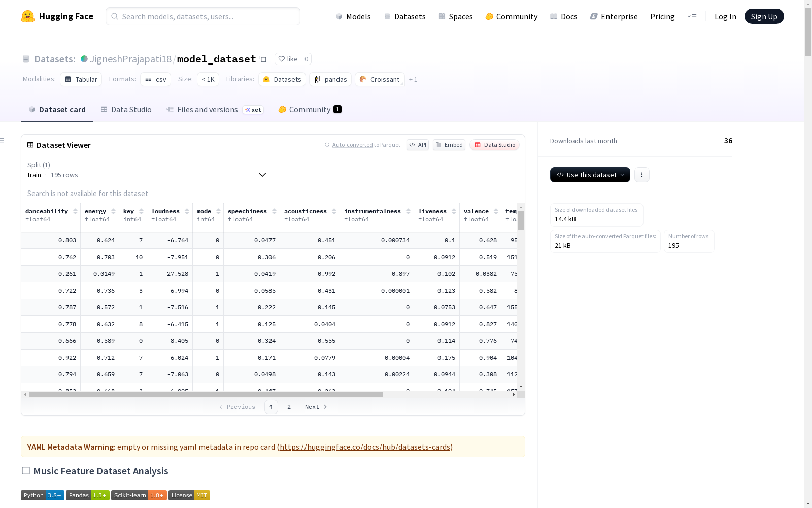Click the like heart button
Screen dimensions: 812x508
click(x=288, y=59)
